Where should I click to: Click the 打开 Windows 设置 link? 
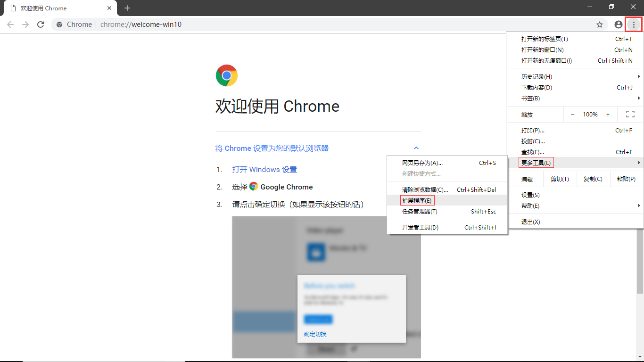[x=264, y=169]
